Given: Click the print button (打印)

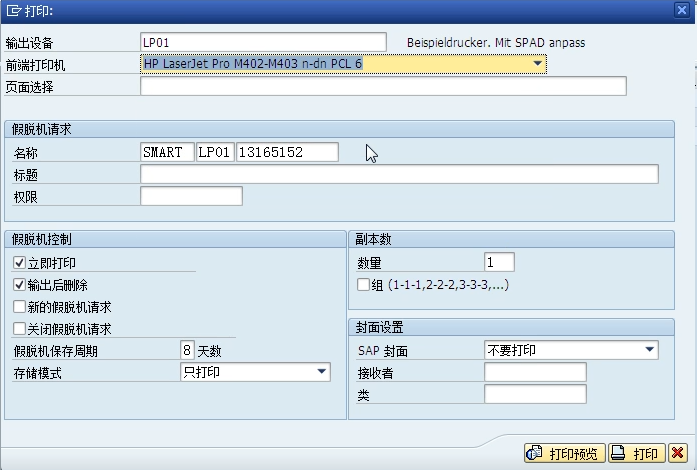Looking at the screenshot, I should click(x=635, y=454).
